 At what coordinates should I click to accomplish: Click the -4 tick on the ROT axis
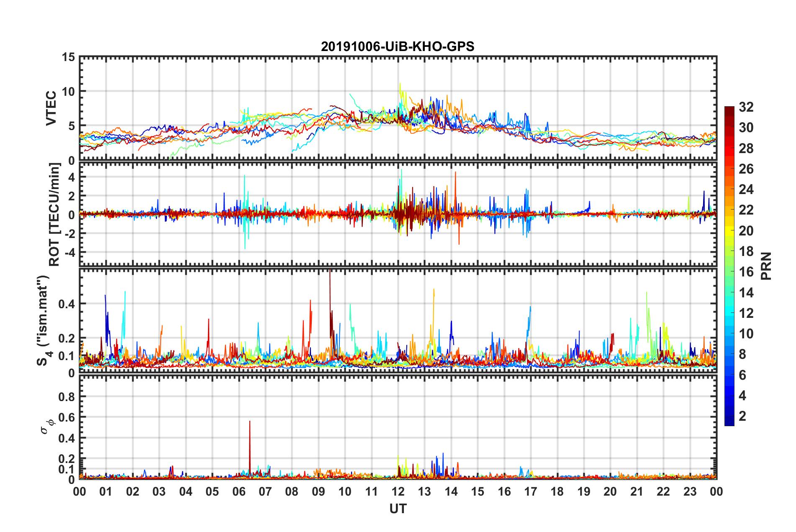[x=70, y=253]
